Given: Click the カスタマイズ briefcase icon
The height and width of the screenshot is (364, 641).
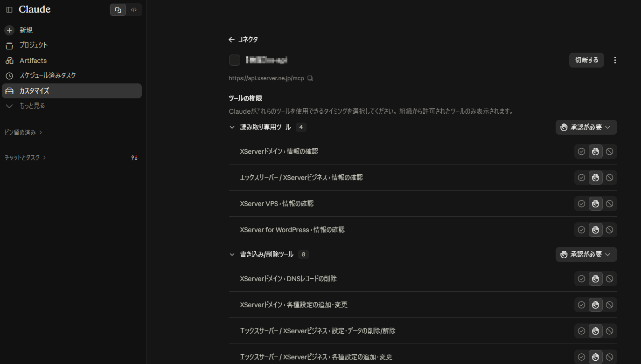Looking at the screenshot, I should pos(9,91).
